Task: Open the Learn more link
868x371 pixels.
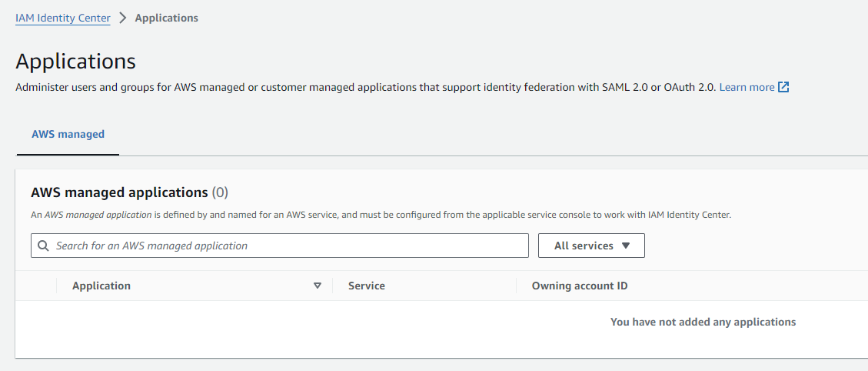Action: coord(747,87)
